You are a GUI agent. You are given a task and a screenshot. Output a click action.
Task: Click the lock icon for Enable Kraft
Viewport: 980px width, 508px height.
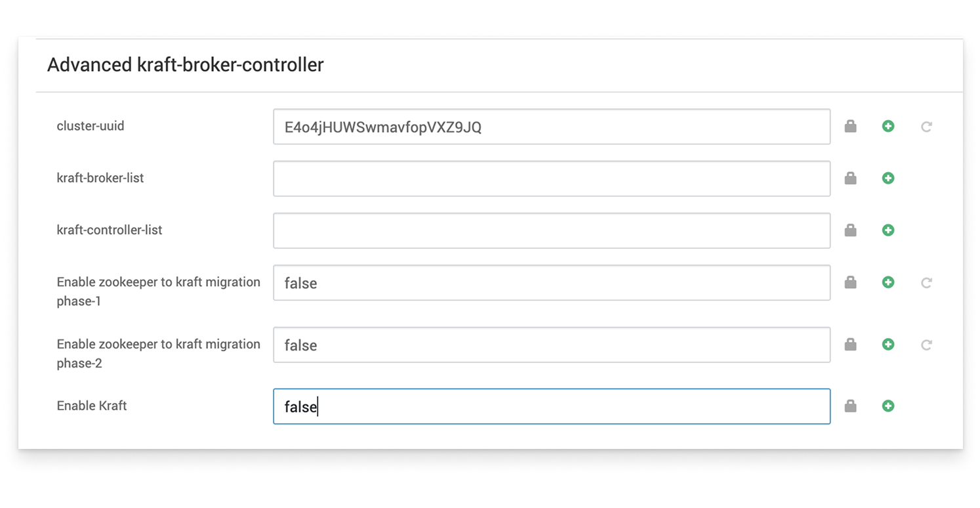point(850,406)
